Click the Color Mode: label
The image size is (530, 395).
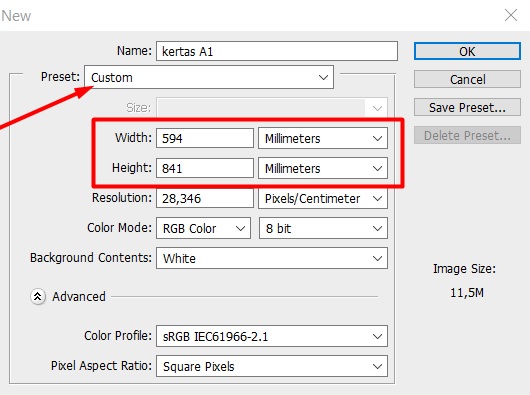pyautogui.click(x=119, y=228)
